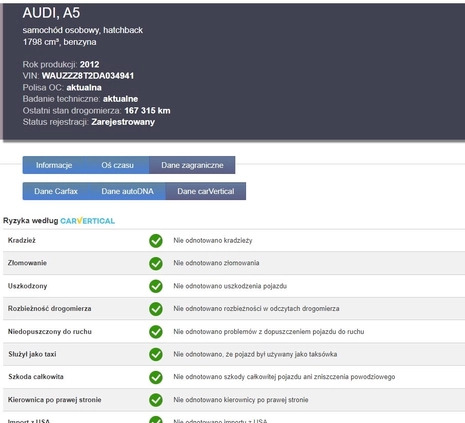The image size is (465, 423).
Task: Click checkmark beside Kierownica po prawej stronie
Action: [x=156, y=400]
